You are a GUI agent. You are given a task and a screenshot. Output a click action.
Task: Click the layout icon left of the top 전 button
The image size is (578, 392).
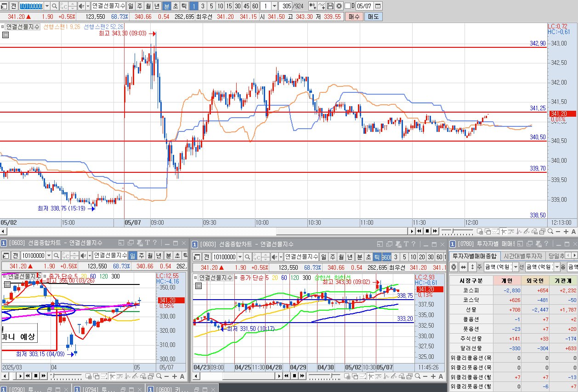[4, 6]
